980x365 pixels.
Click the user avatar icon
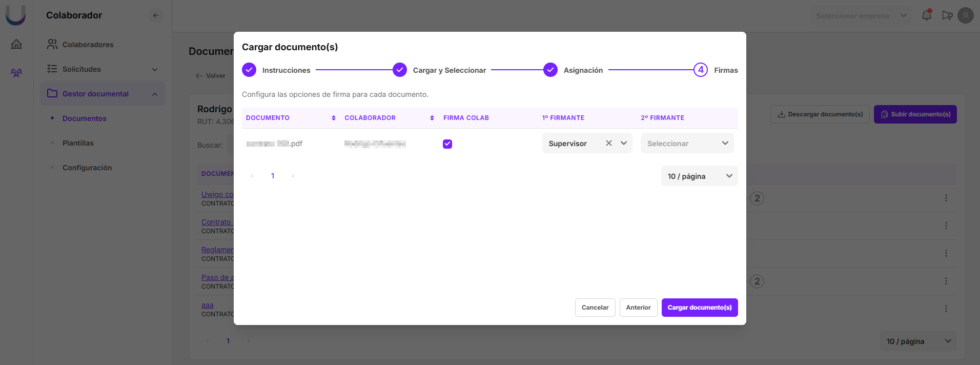pos(965,15)
